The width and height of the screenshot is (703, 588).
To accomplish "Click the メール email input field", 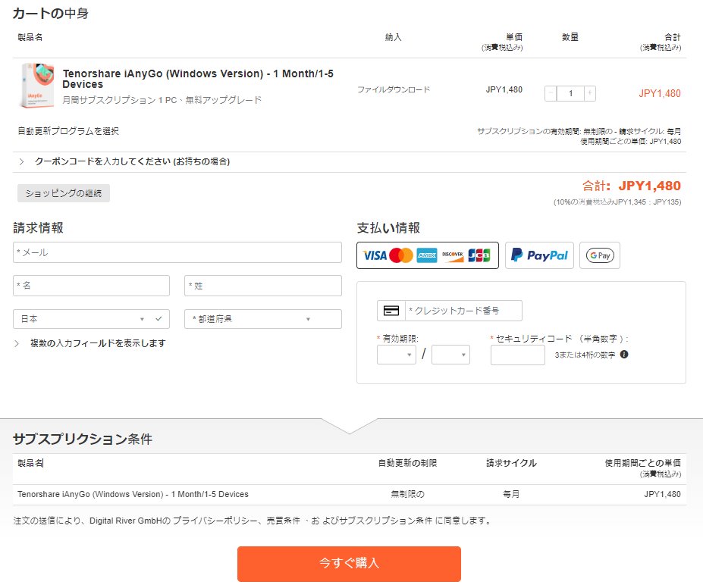I will 177,252.
